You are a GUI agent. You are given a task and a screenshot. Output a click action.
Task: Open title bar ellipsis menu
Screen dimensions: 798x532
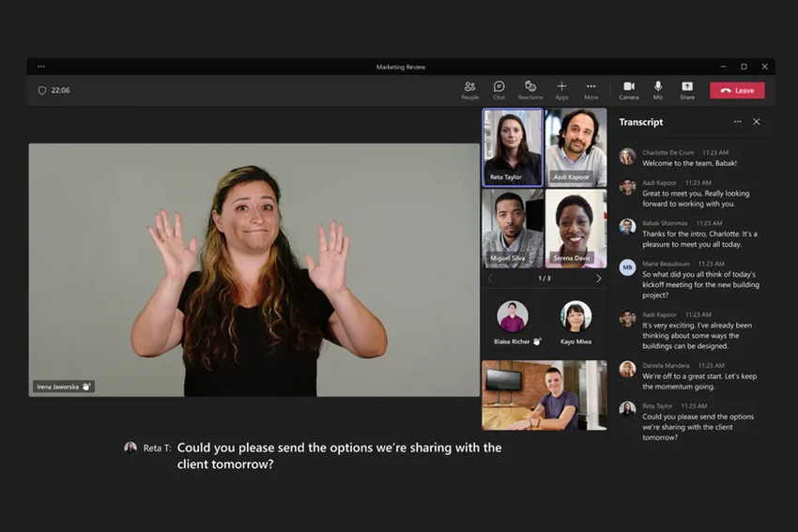point(41,67)
